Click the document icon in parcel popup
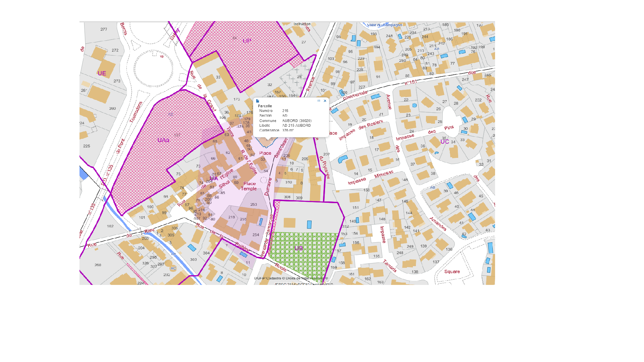 tap(258, 101)
